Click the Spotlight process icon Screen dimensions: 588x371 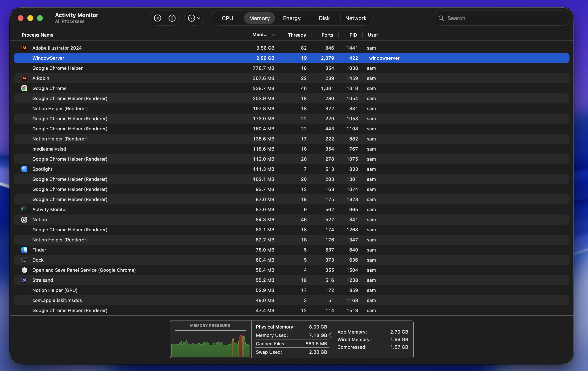pos(24,169)
